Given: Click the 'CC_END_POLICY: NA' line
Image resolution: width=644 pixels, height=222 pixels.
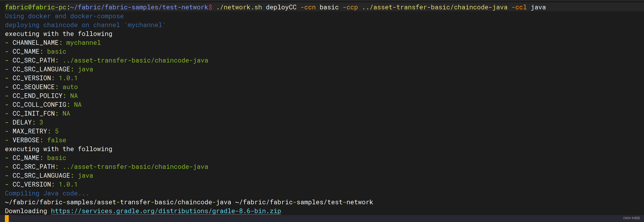Looking at the screenshot, I should click(x=41, y=96).
